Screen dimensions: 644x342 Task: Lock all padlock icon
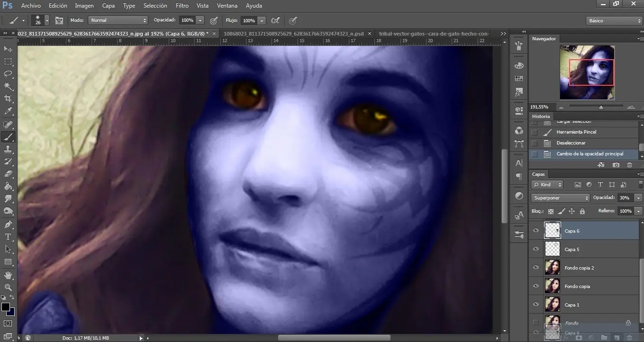[x=582, y=211]
